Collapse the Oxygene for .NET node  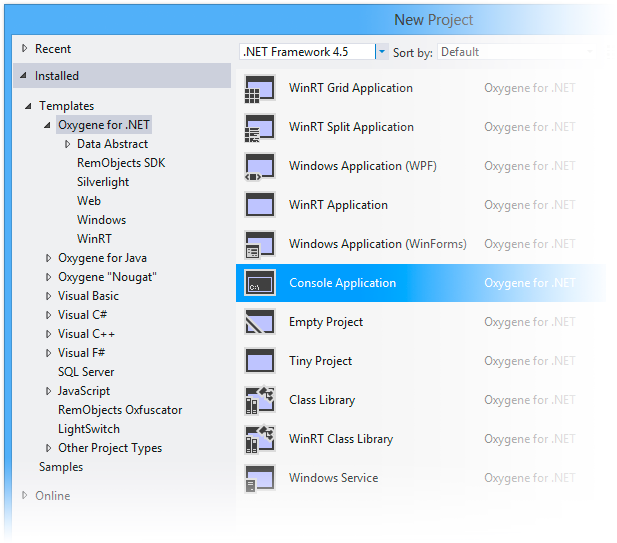(x=47, y=125)
